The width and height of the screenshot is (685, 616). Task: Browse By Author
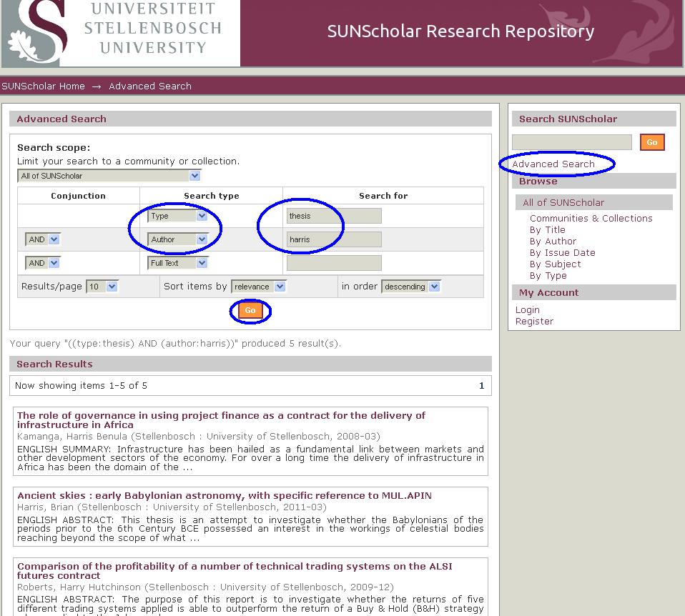pyautogui.click(x=553, y=241)
